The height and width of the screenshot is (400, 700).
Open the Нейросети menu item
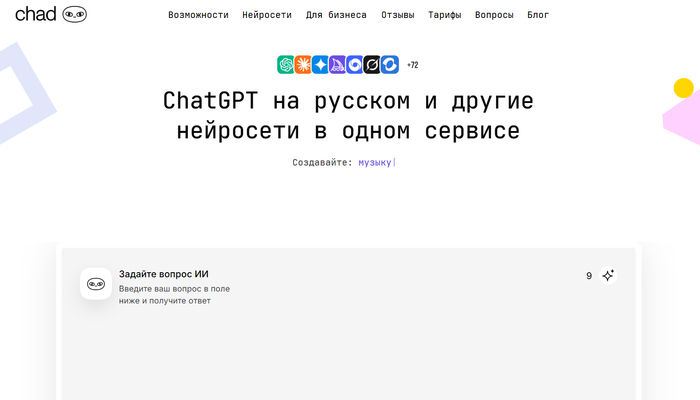267,15
